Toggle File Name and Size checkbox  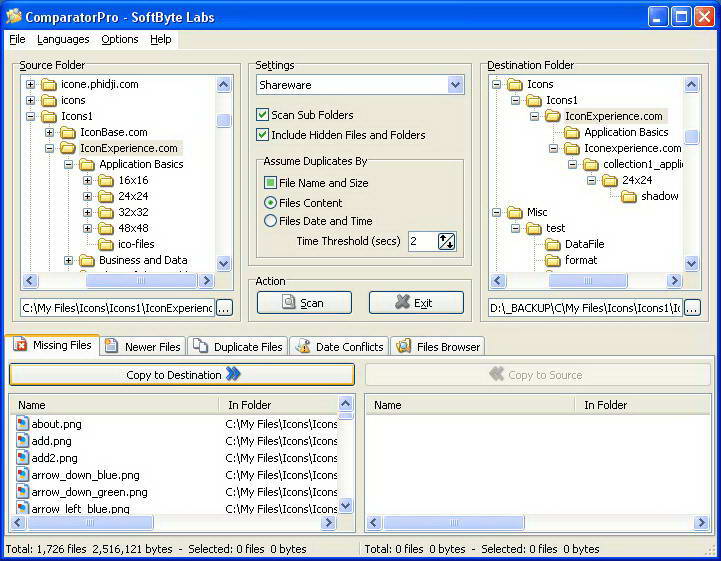[270, 183]
